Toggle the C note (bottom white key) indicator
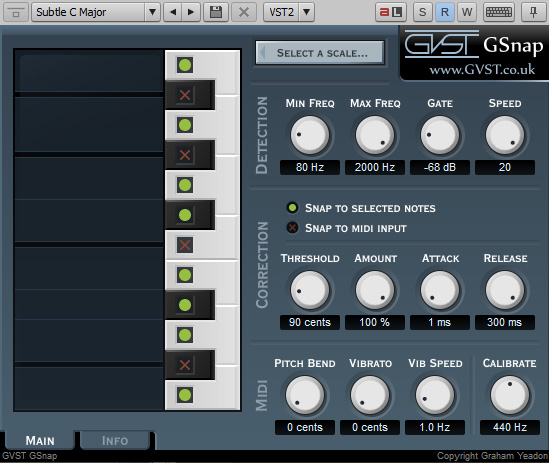The height and width of the screenshot is (463, 549). click(x=185, y=395)
